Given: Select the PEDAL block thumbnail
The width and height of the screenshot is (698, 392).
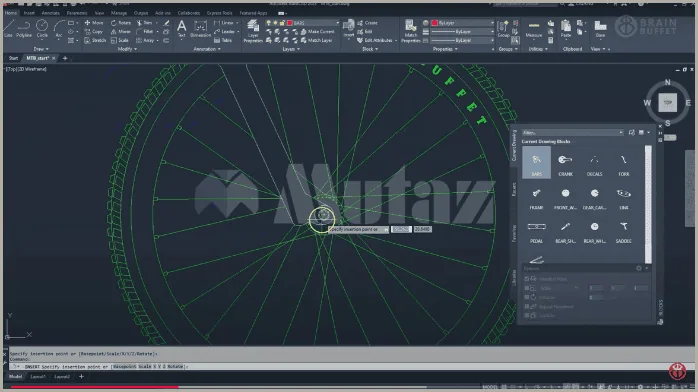Looking at the screenshot, I should coord(536,230).
